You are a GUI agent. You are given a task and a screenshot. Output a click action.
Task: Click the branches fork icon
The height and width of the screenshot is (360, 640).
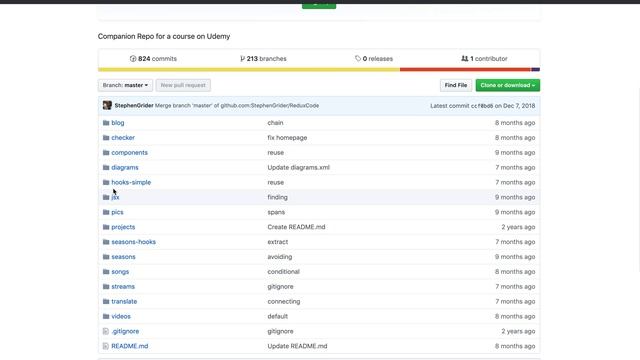coord(242,59)
